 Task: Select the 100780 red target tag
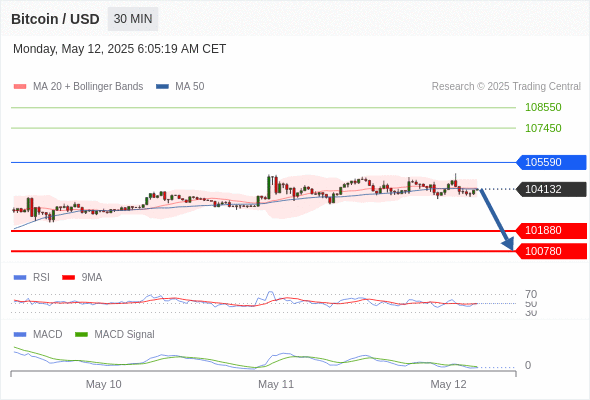coord(551,251)
